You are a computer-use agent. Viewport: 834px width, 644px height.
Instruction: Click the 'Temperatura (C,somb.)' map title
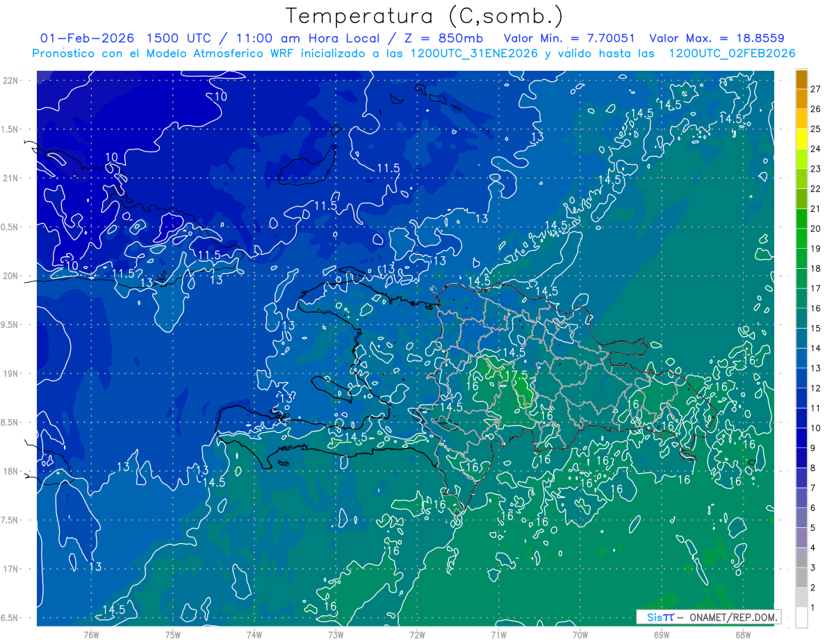(x=425, y=16)
